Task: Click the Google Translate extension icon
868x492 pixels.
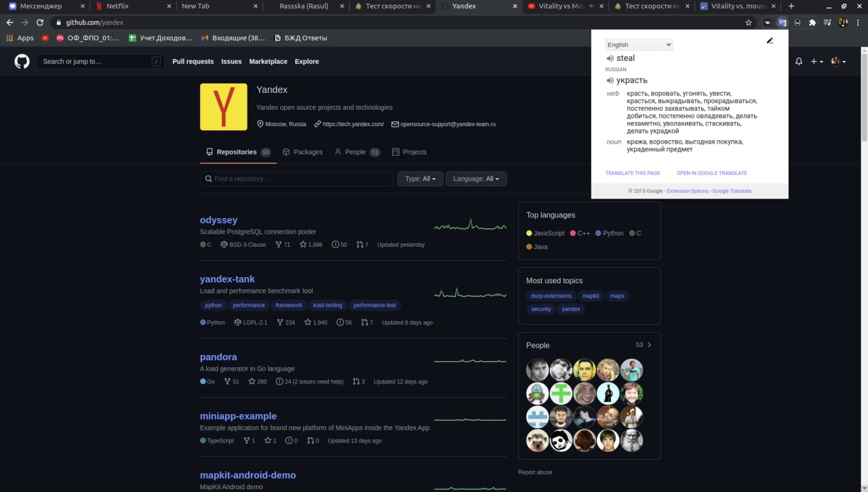Action: click(782, 22)
